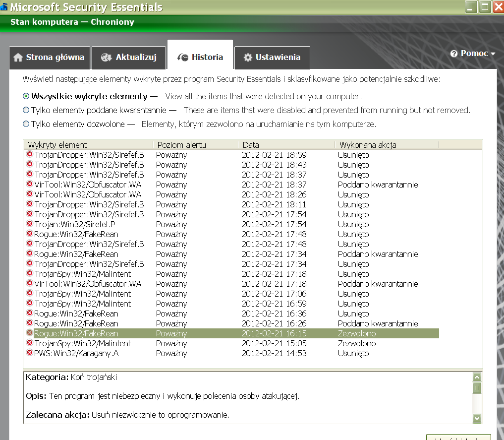Click the PWS:Win32/Karagany.A threat icon
This screenshot has height=440, width=504.
[x=30, y=353]
